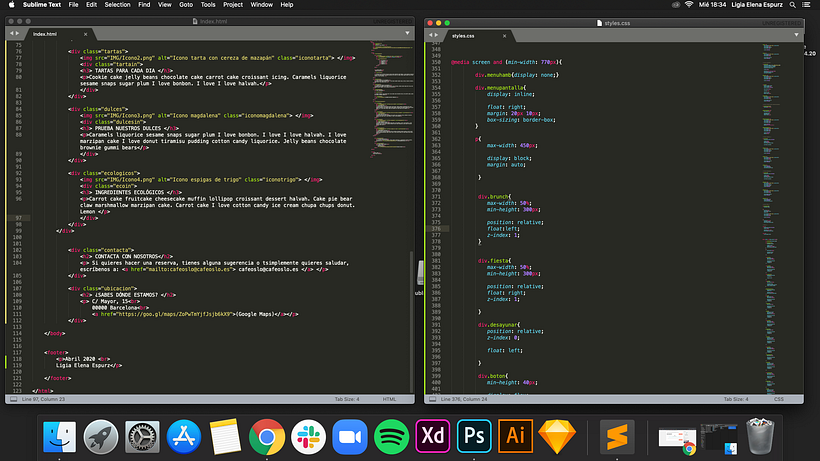Open the Find menu
The height and width of the screenshot is (461, 820).
point(144,5)
